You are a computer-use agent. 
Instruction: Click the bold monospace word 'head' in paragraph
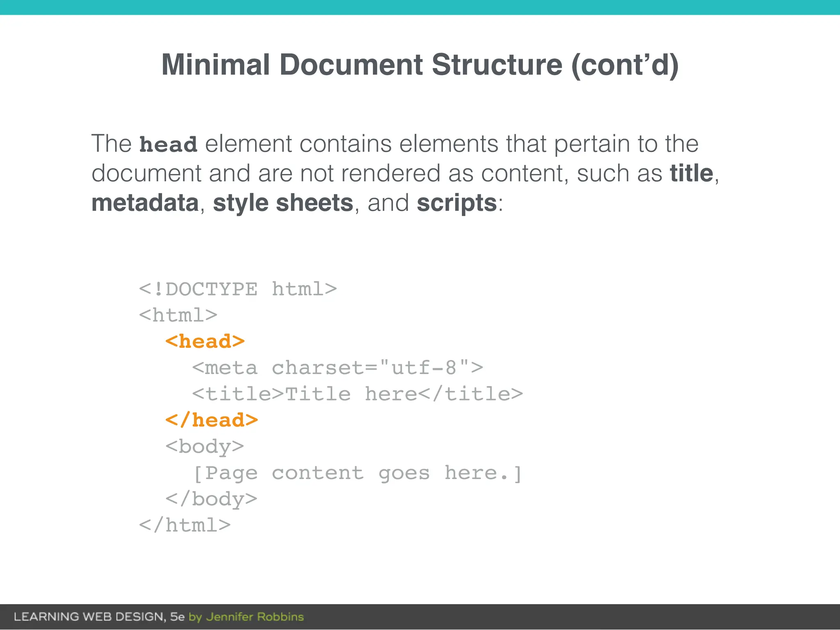[168, 144]
